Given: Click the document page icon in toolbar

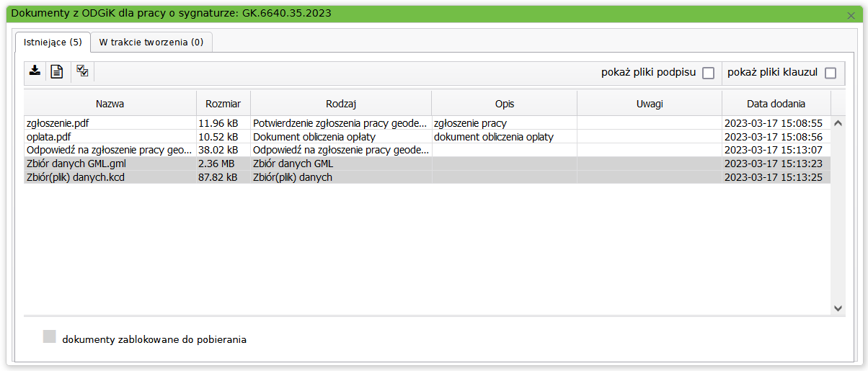Looking at the screenshot, I should click(57, 71).
